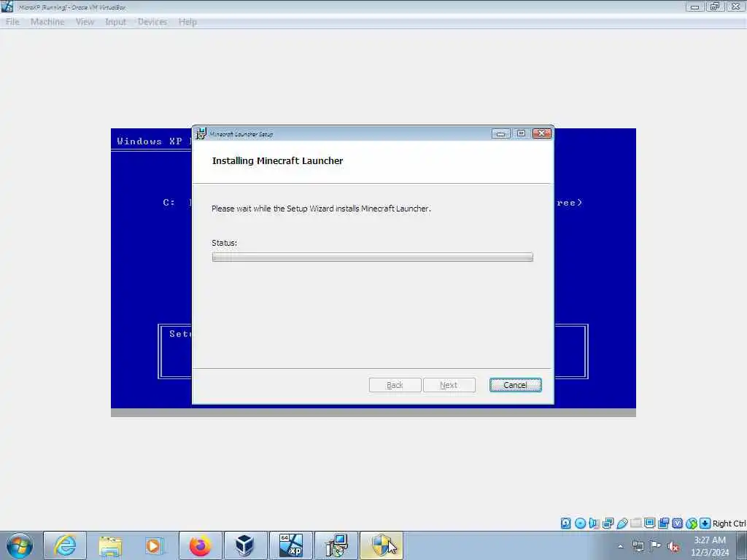747x560 pixels.
Task: Click the VirtualBox display indicator icon
Action: tap(649, 524)
